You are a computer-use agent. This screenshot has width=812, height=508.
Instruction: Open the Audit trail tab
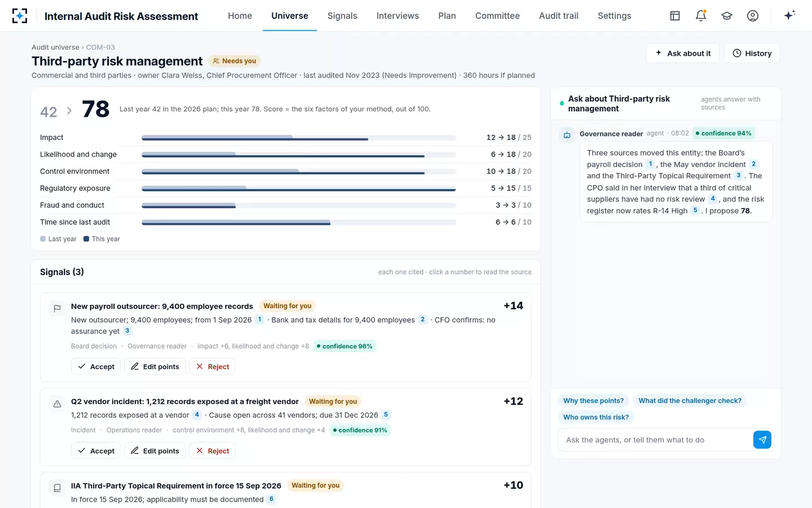(x=558, y=16)
